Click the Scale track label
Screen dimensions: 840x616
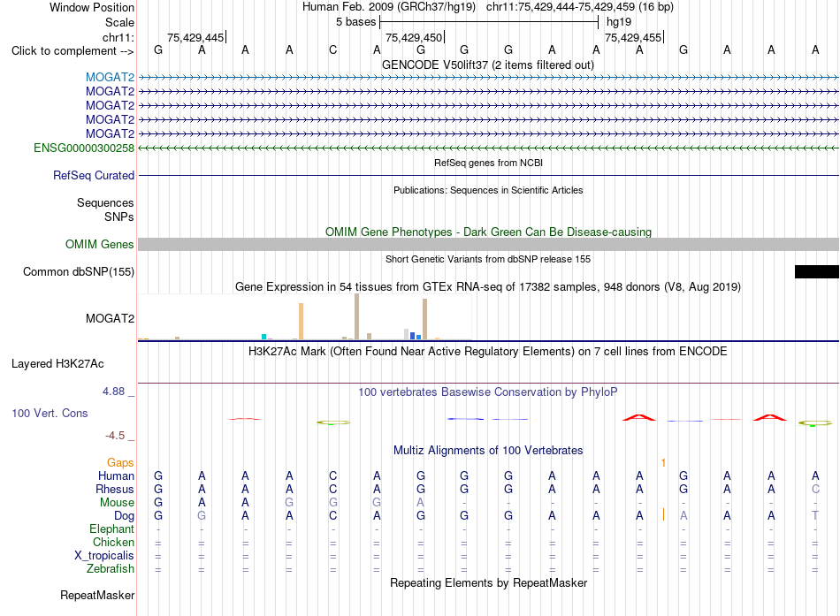pos(119,22)
